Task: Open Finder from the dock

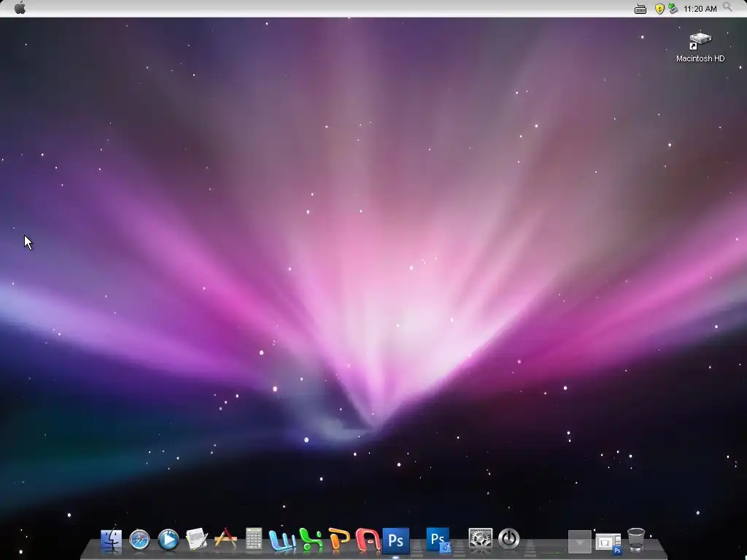Action: pyautogui.click(x=111, y=540)
